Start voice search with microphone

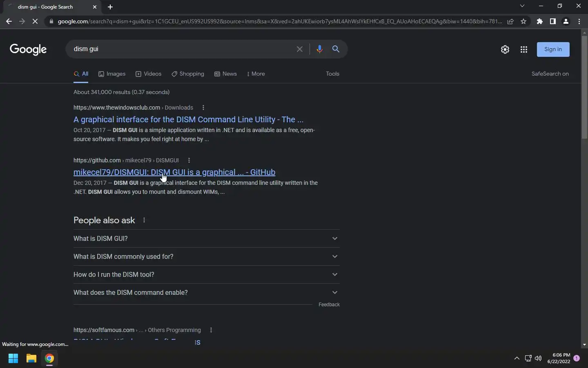tap(319, 49)
